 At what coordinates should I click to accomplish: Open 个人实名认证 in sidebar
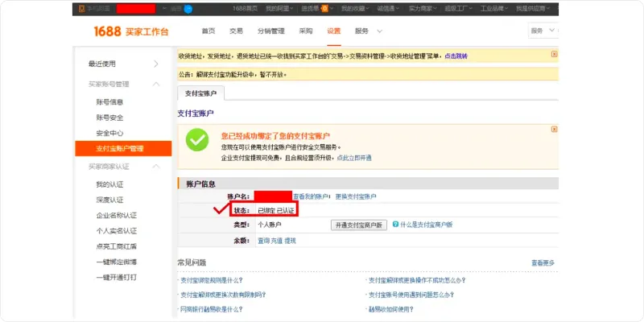[116, 231]
